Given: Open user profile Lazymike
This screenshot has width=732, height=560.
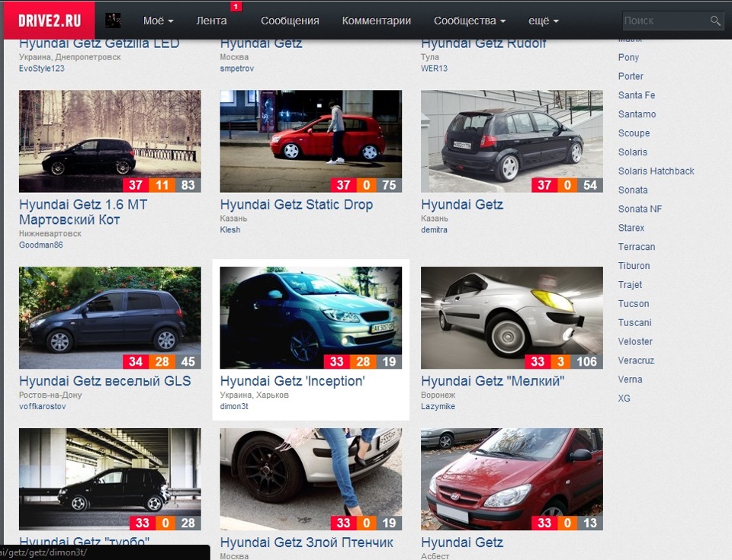Looking at the screenshot, I should tap(438, 406).
